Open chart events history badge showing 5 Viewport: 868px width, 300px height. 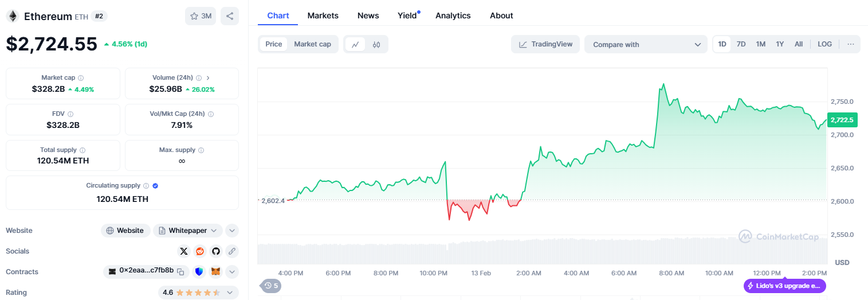point(270,286)
